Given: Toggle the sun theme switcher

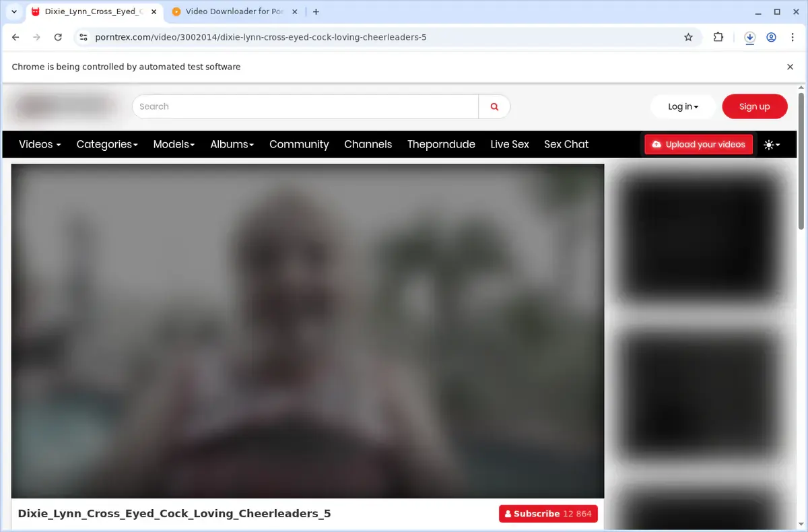Looking at the screenshot, I should [x=772, y=144].
